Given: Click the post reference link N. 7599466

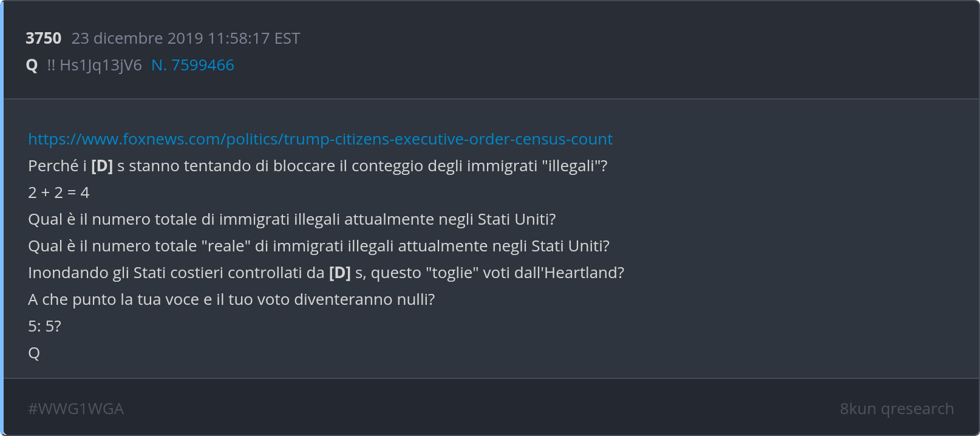Looking at the screenshot, I should 192,65.
